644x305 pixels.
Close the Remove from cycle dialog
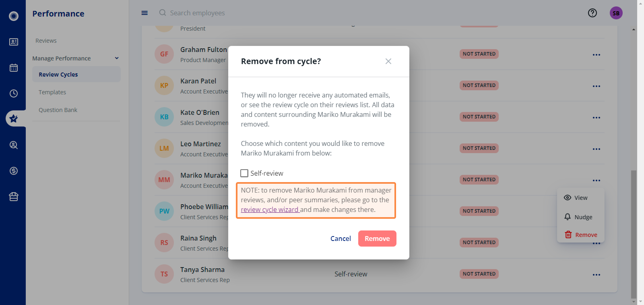click(x=388, y=61)
